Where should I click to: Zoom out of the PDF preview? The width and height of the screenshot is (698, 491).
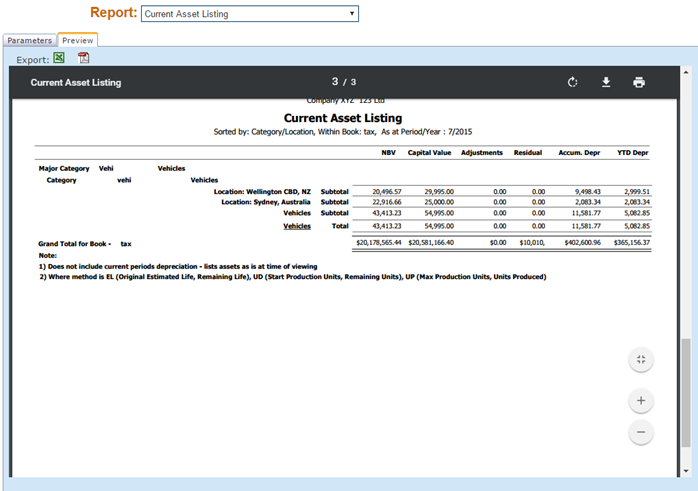[641, 432]
